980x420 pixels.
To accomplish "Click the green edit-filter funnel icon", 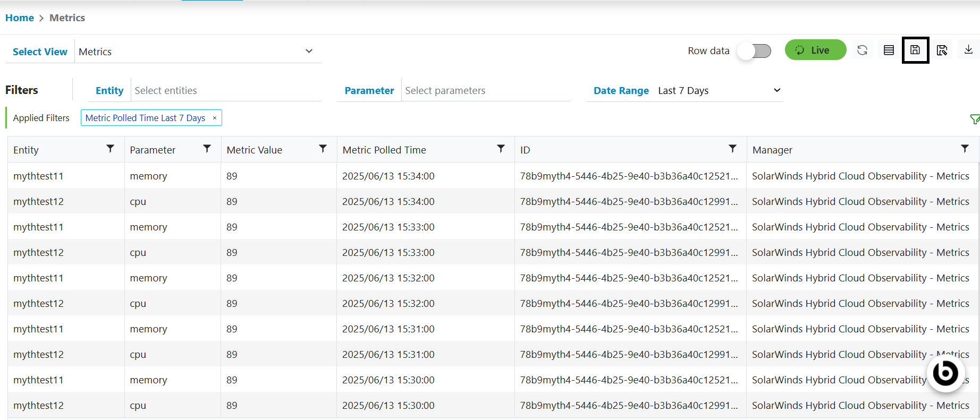I will (974, 119).
